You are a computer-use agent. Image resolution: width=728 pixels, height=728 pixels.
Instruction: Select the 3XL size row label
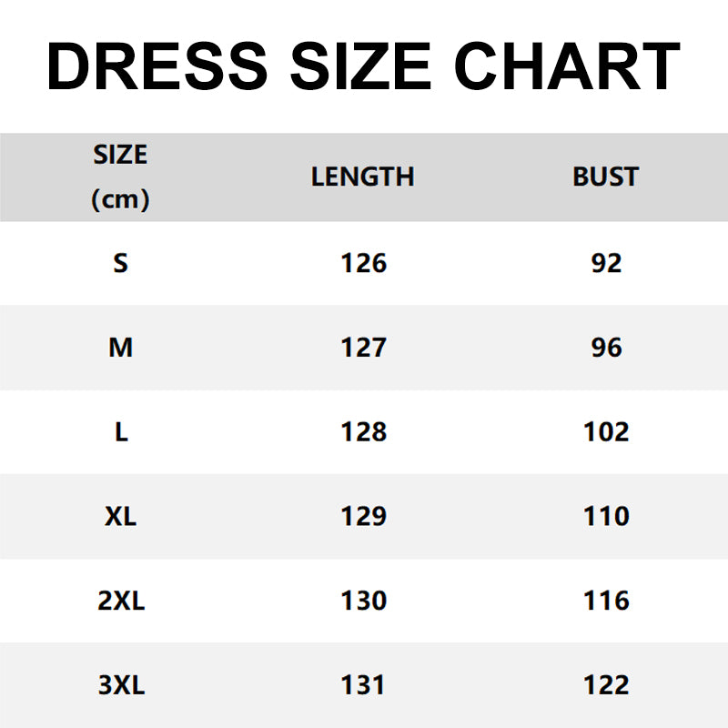[x=121, y=685]
